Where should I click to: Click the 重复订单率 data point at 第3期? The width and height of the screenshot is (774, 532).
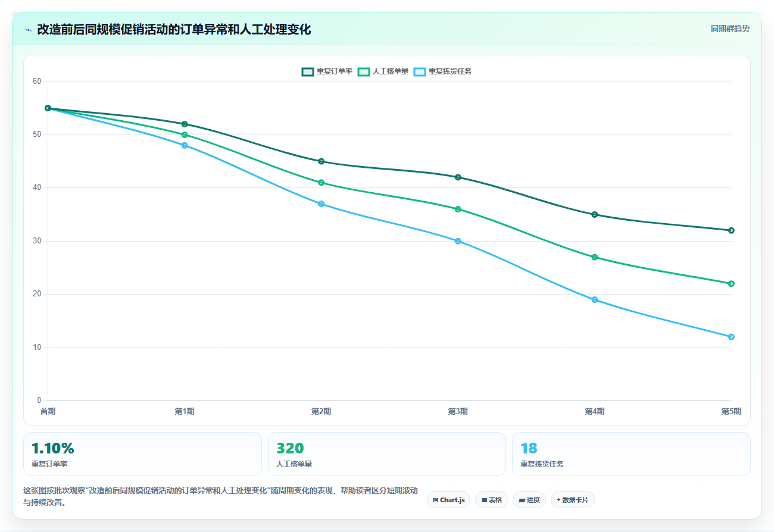[458, 177]
